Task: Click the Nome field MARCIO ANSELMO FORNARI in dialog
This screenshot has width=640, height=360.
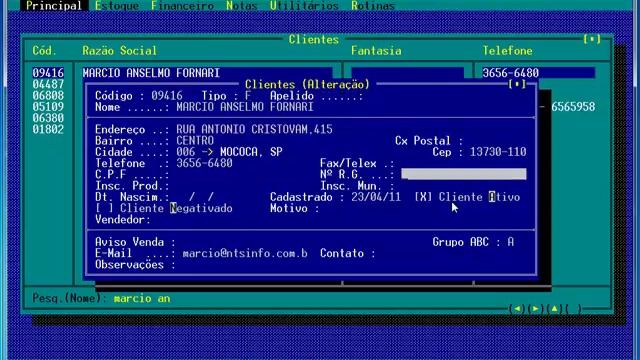Action: [245, 107]
